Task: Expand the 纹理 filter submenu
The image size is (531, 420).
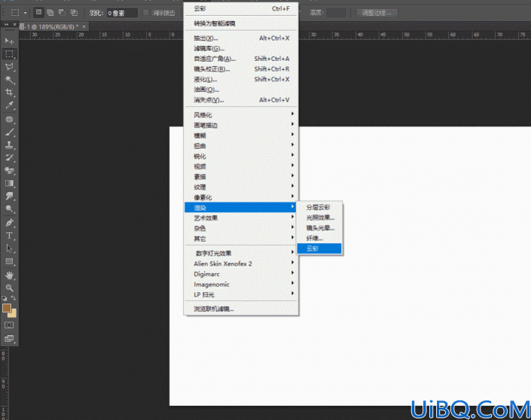Action: [x=241, y=187]
